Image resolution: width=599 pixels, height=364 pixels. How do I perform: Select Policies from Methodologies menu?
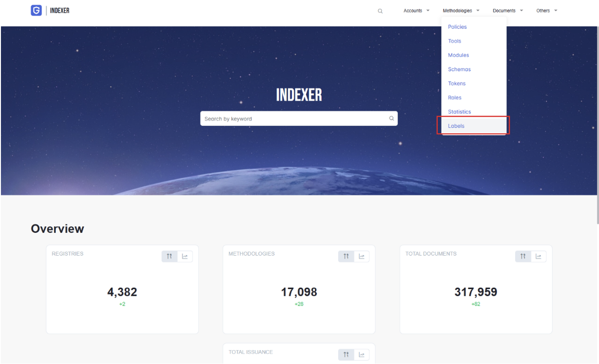pyautogui.click(x=457, y=27)
